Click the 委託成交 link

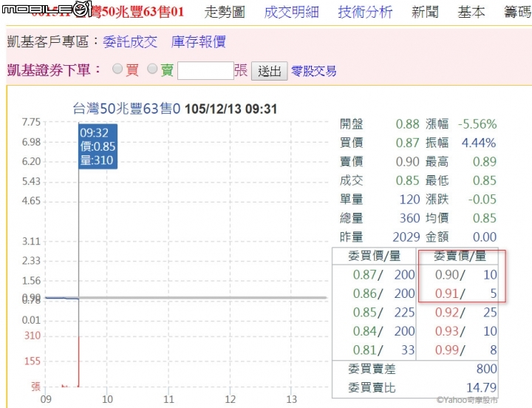[130, 42]
